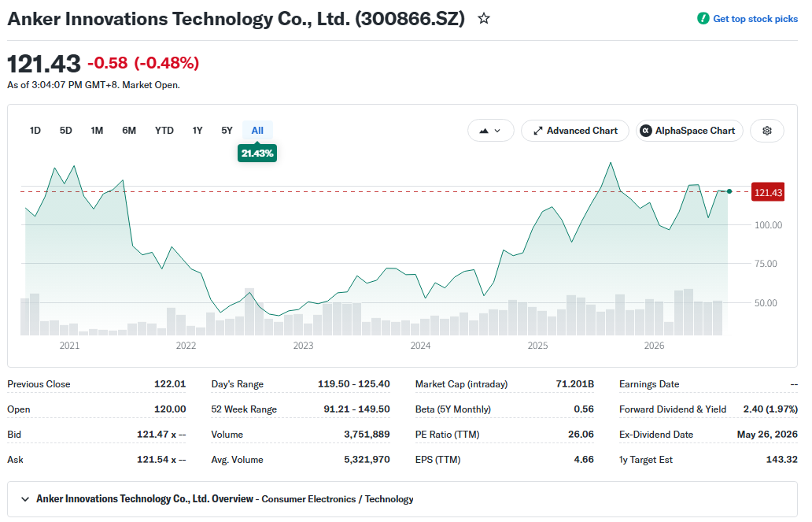The image size is (812, 522).
Task: Click the Ask value 121.54 x --
Action: pos(161,459)
